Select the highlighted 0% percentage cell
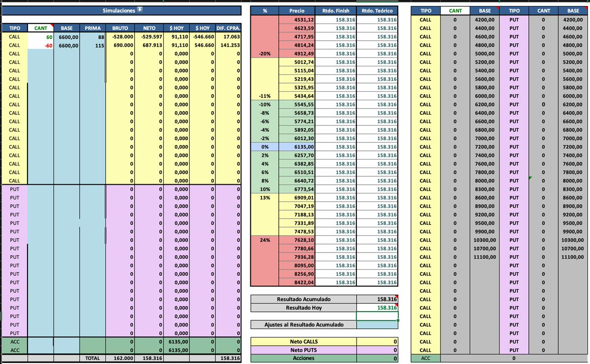The height and width of the screenshot is (364, 590). point(265,147)
